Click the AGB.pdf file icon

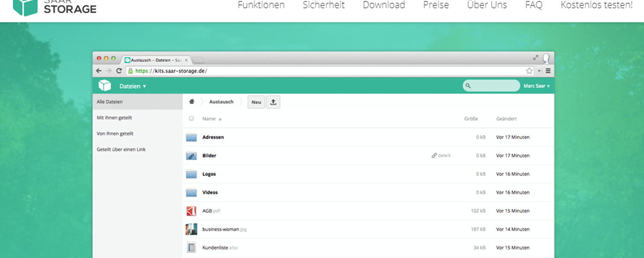192,211
